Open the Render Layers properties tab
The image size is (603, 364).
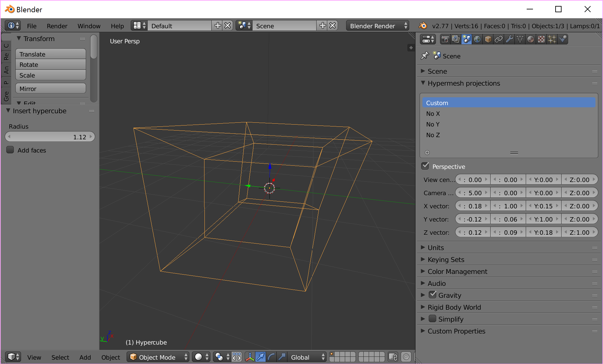(456, 40)
